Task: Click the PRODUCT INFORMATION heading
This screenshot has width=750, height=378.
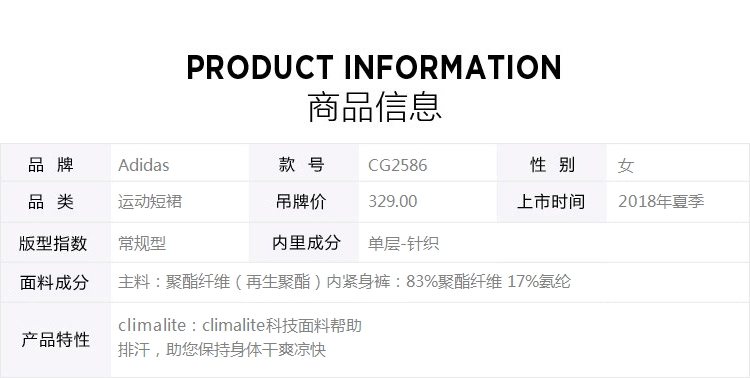Action: 374,67
